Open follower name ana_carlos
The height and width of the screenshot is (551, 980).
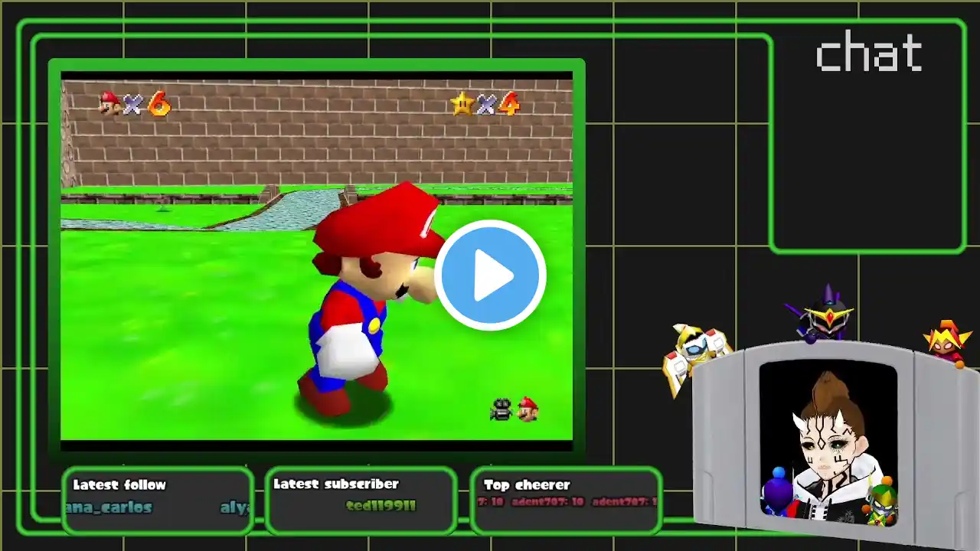click(109, 507)
